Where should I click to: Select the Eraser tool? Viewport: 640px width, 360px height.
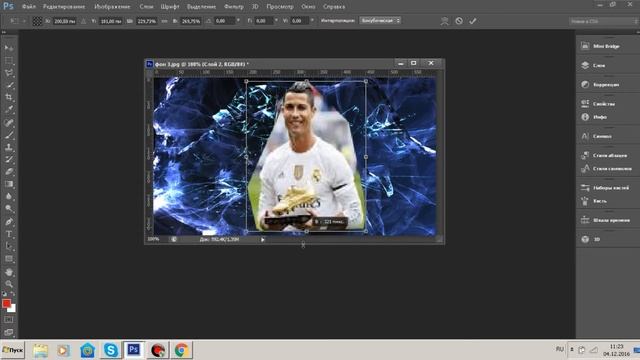click(x=9, y=171)
